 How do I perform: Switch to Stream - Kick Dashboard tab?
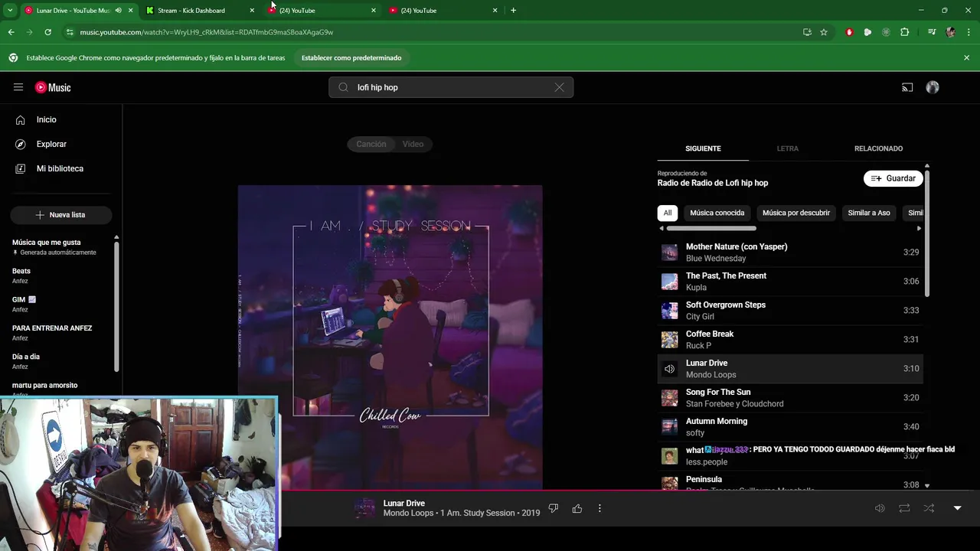[x=200, y=10]
